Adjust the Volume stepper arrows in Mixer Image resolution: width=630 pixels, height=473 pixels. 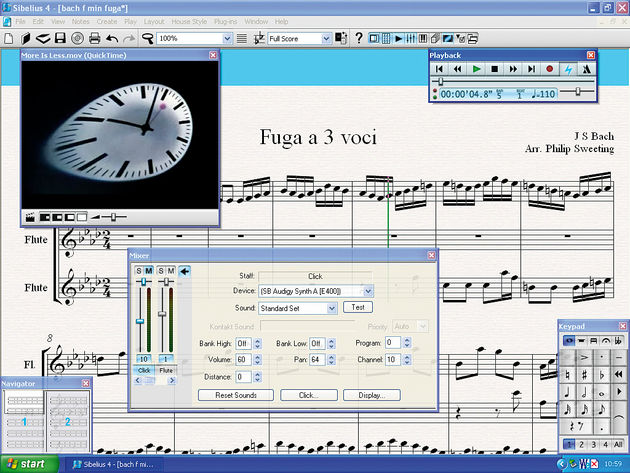(258, 360)
